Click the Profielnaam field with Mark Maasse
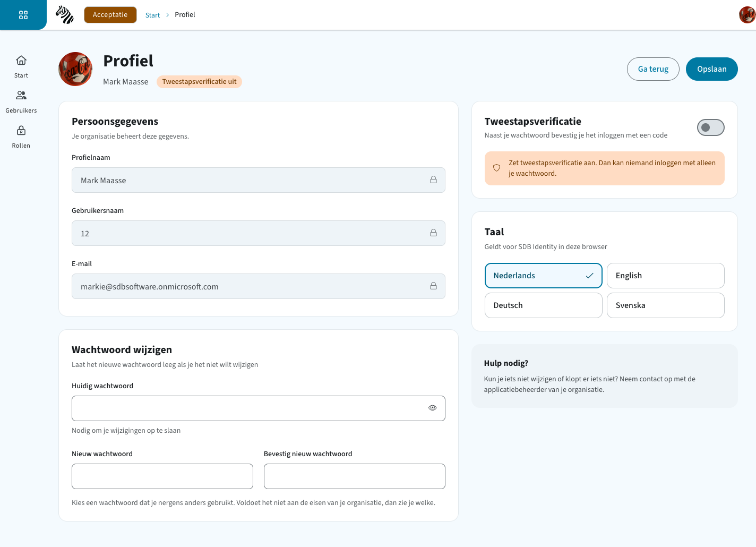This screenshot has height=547, width=756. point(259,180)
